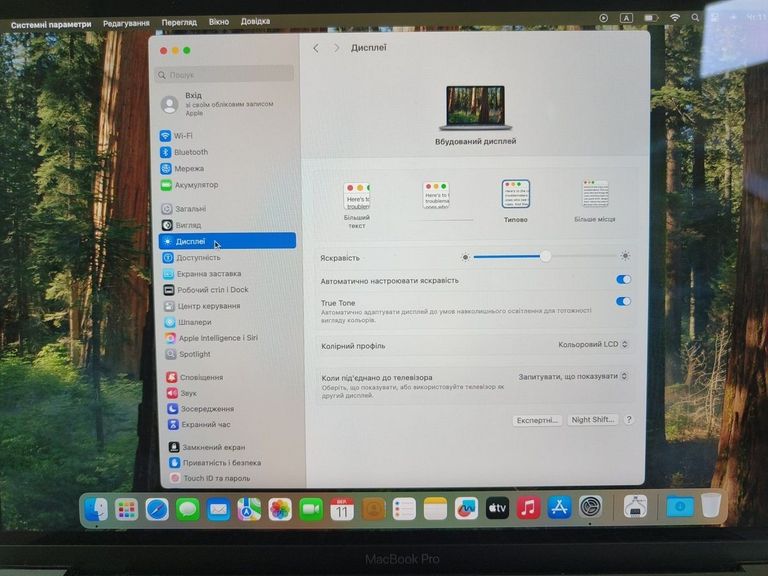Screen dimensions: 768x576
Task: Open Екранний час screen time settings
Action: coord(199,424)
